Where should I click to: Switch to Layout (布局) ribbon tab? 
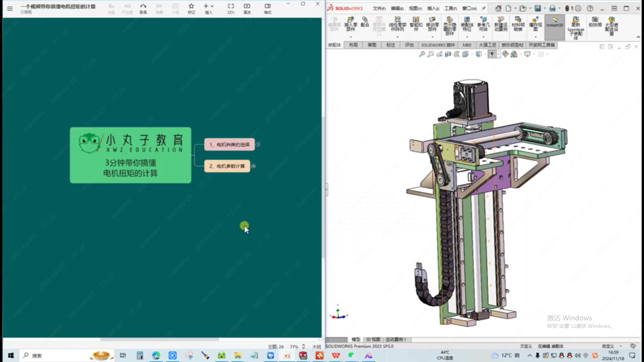coord(353,45)
